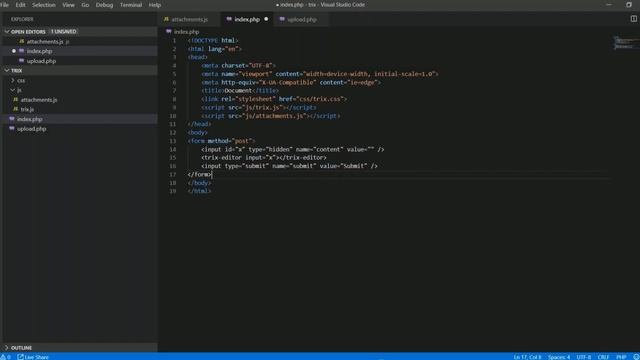Select the index.php editor tab
Viewport: 640px width, 360px height.
pyautogui.click(x=247, y=19)
